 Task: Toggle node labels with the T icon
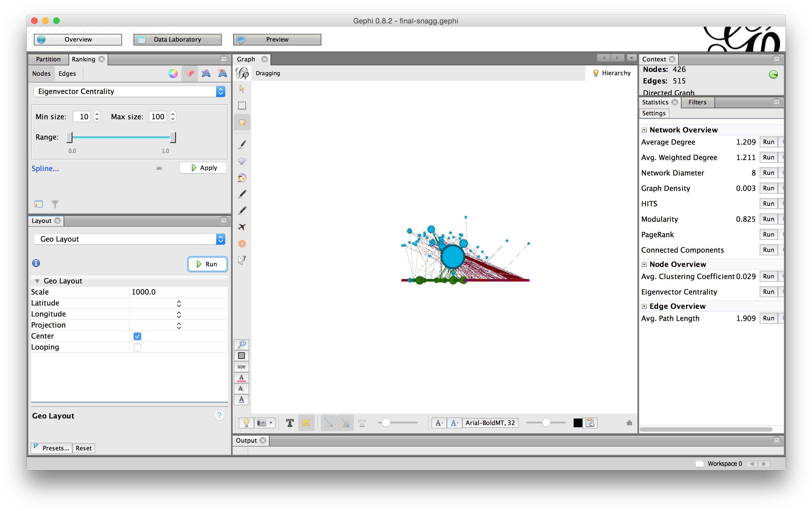(x=289, y=423)
